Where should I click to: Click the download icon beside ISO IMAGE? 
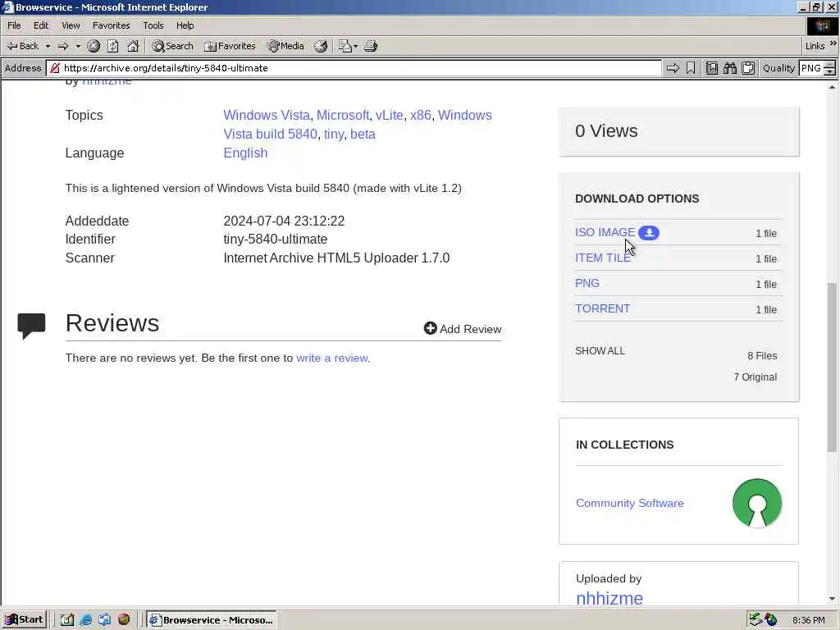649,232
